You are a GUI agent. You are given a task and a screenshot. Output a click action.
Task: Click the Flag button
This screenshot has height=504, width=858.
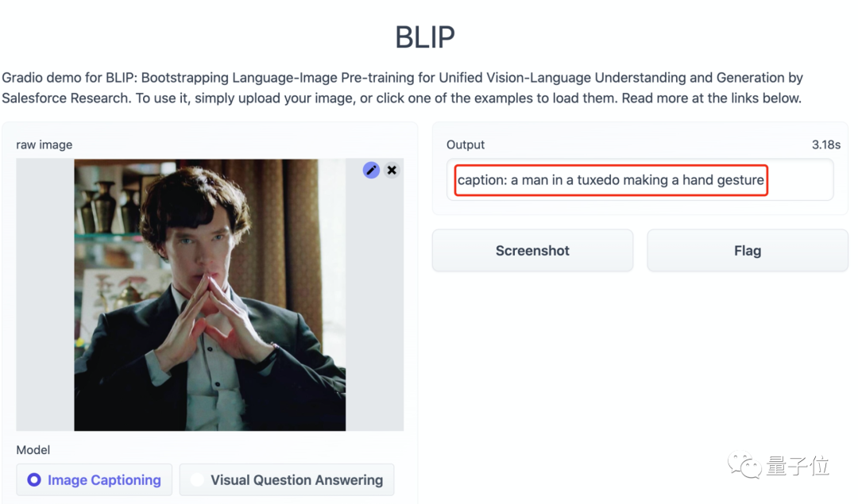pyautogui.click(x=747, y=251)
